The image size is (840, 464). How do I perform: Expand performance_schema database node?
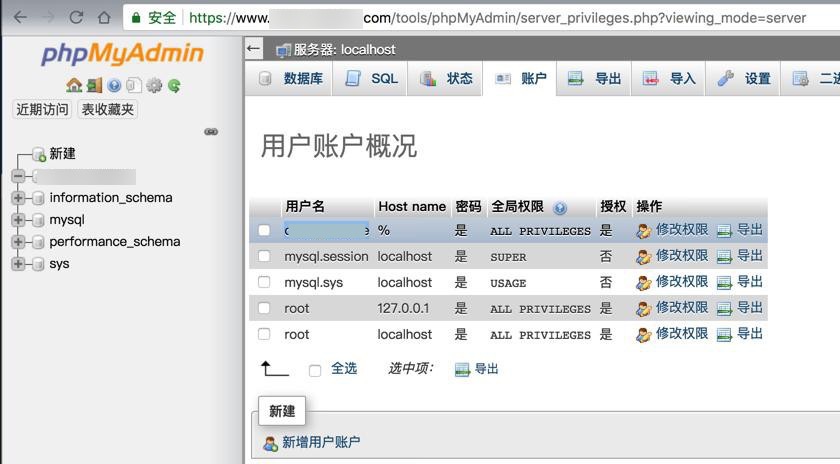coord(18,242)
